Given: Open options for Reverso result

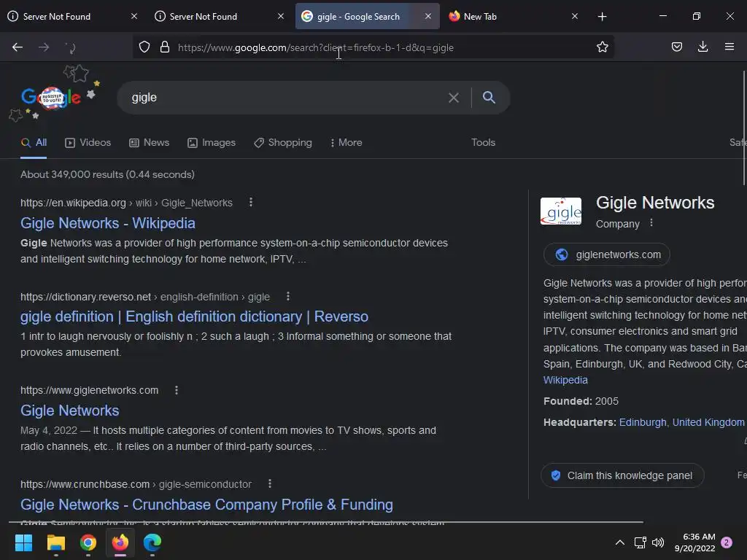Looking at the screenshot, I should pos(288,296).
